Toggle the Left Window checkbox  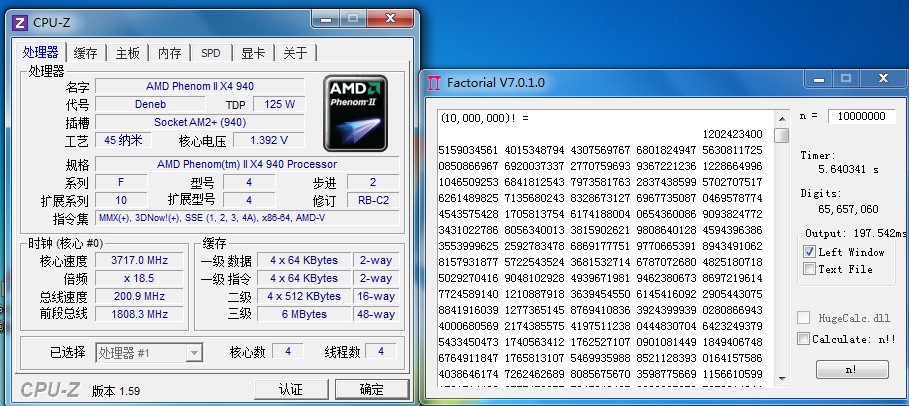(809, 252)
